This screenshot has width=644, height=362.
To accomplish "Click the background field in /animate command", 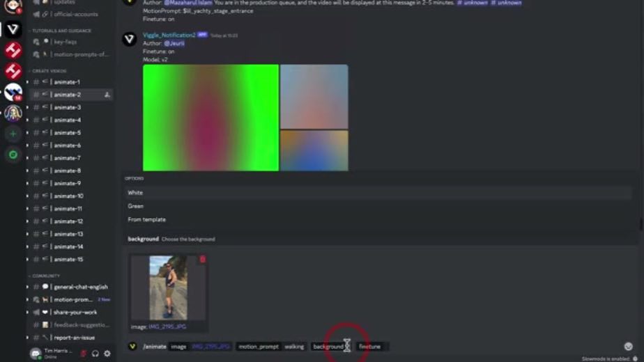I will click(330, 347).
